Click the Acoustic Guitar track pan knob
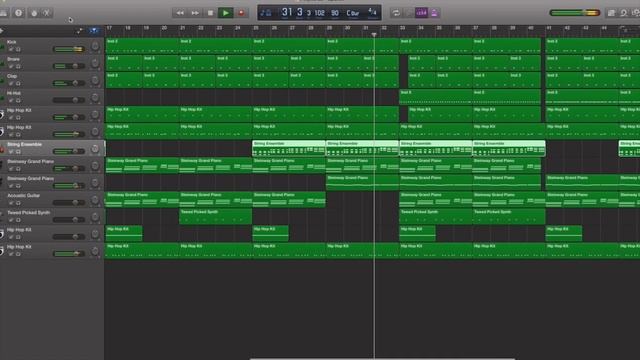Image resolution: width=640 pixels, height=360 pixels. (95, 200)
